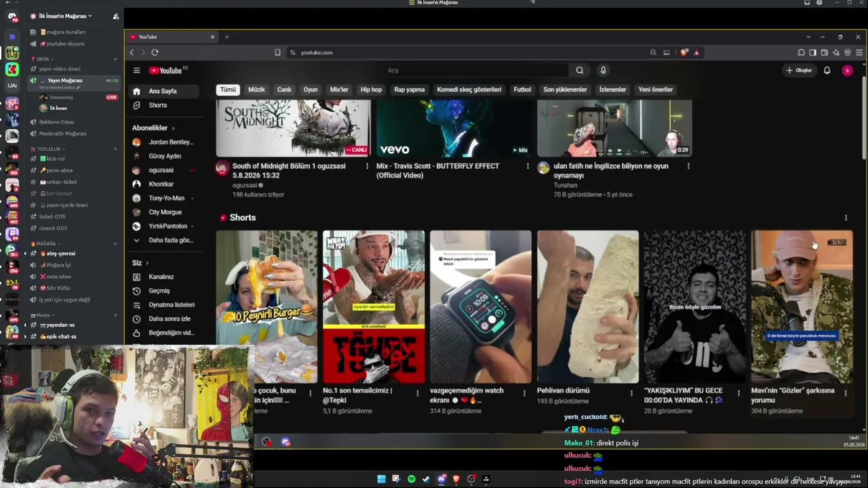
Task: Open the browser zoom magnifier icon
Action: 653,52
